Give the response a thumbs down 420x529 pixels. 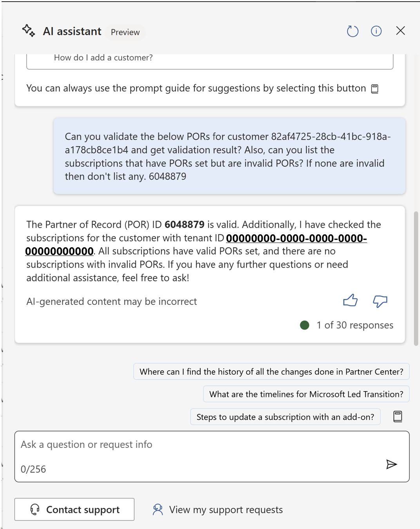[x=380, y=301]
